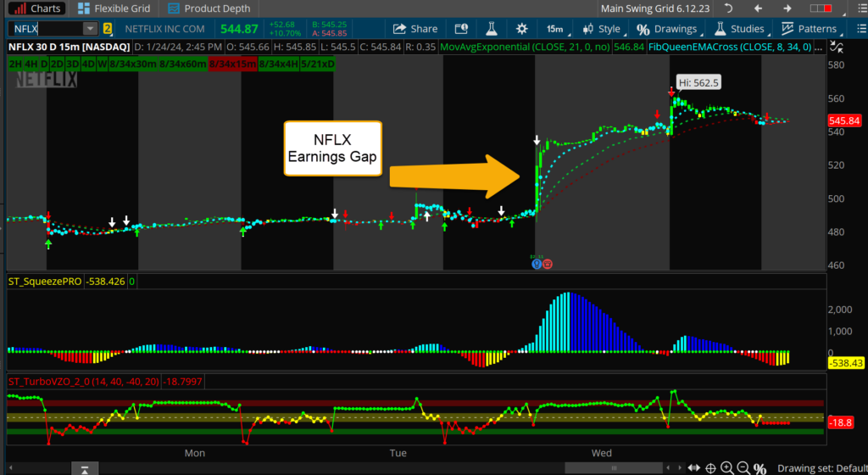
Task: Open the Drawings menu
Action: point(666,29)
